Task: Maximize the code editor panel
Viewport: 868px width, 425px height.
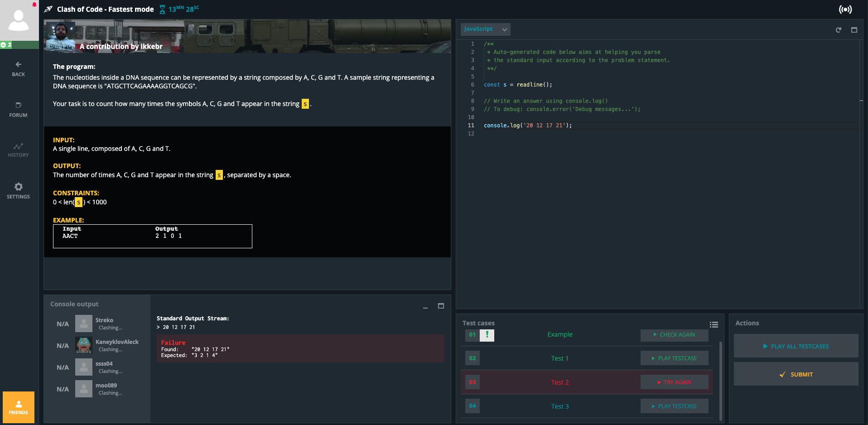Action: pos(854,30)
